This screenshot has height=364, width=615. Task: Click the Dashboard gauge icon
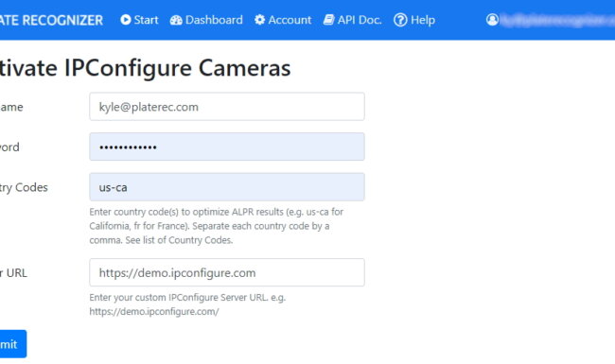pos(176,20)
